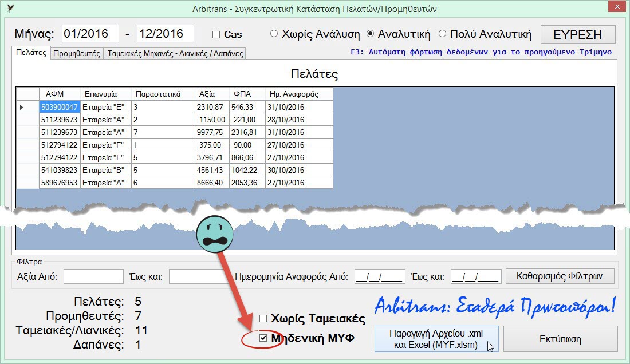Open Ταμειακές Μηχανές - Λιανικές / Δαπάνες tab
The width and height of the screenshot is (630, 364).
pyautogui.click(x=175, y=53)
